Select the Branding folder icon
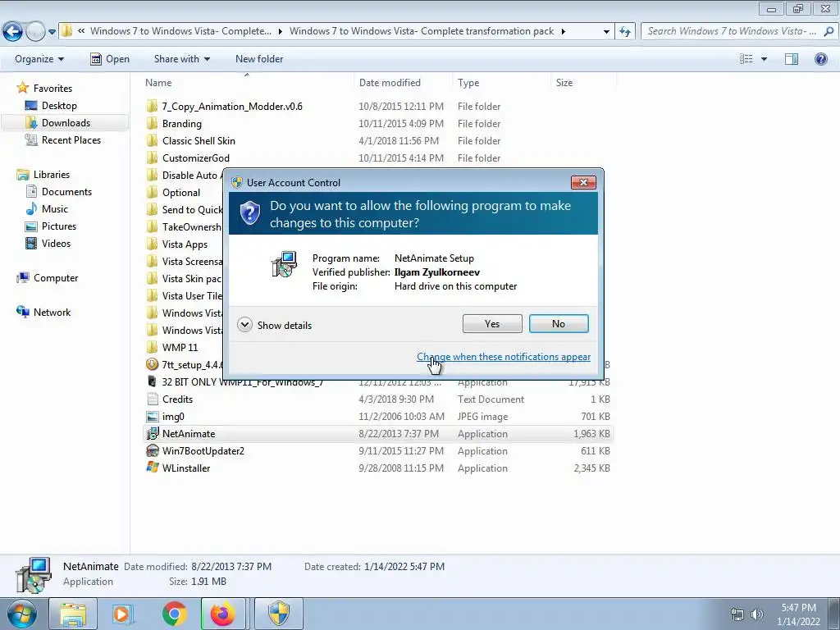The height and width of the screenshot is (630, 840). 152,123
